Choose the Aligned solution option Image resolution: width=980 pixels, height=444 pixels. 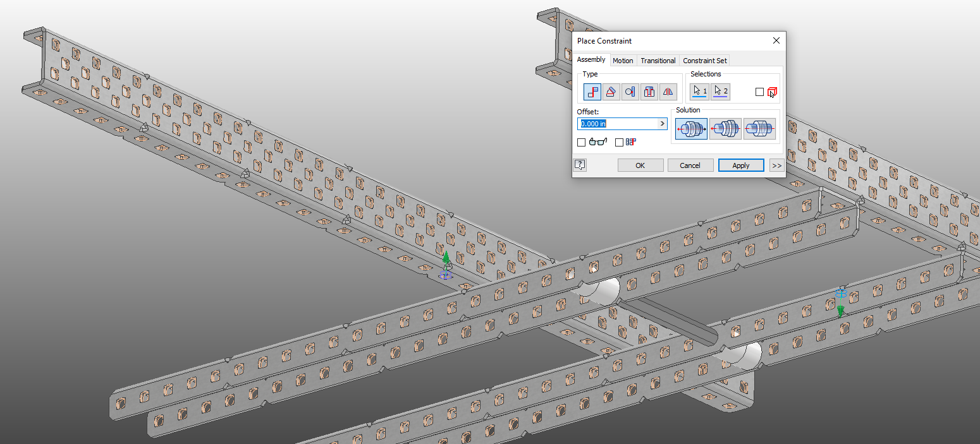point(725,129)
